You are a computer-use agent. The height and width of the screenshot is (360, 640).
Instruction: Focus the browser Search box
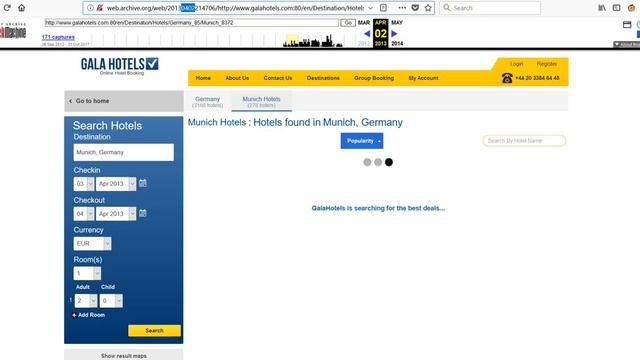point(490,8)
